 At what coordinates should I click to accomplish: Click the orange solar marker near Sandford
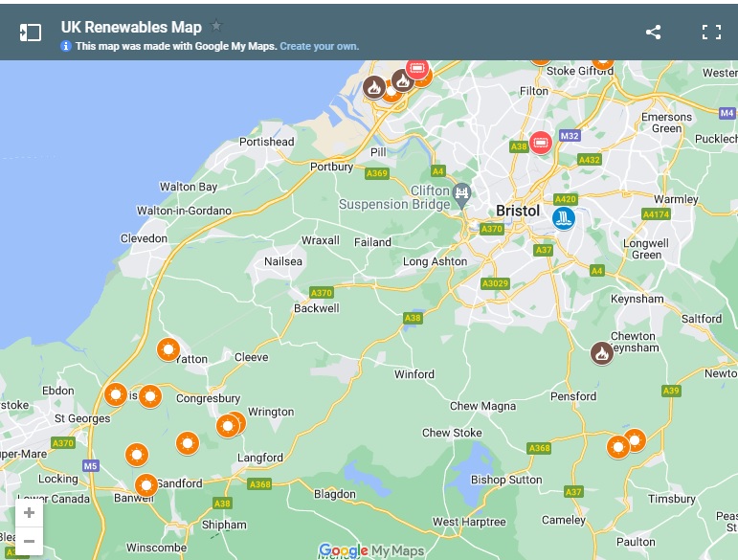point(145,485)
